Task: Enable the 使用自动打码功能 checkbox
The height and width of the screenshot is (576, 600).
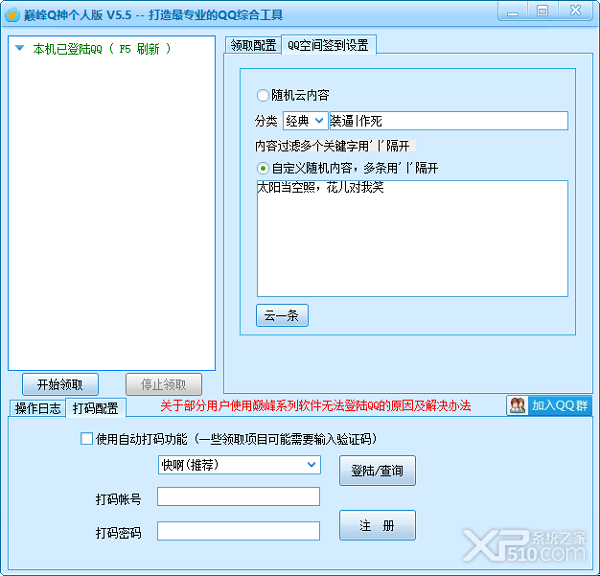Action: tap(86, 439)
